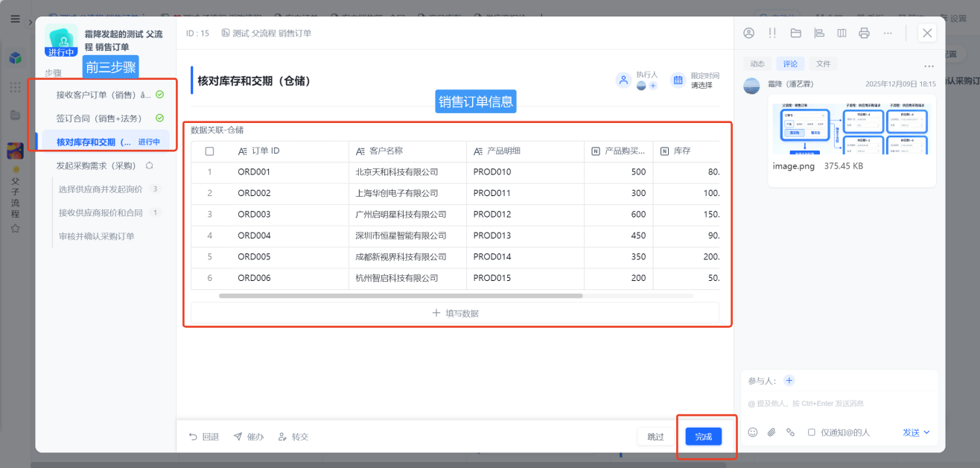Check the 仅通知@的人 checkbox
This screenshot has width=980, height=468.
point(812,432)
